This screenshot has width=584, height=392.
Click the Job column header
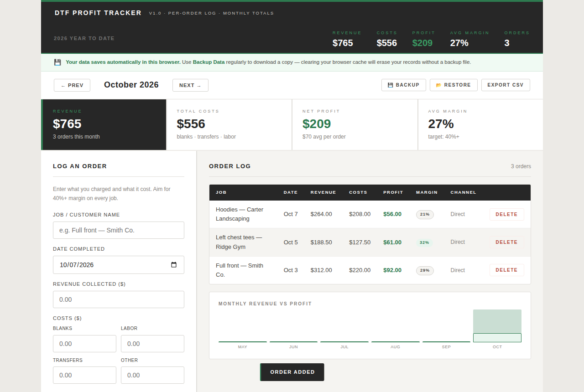[221, 192]
